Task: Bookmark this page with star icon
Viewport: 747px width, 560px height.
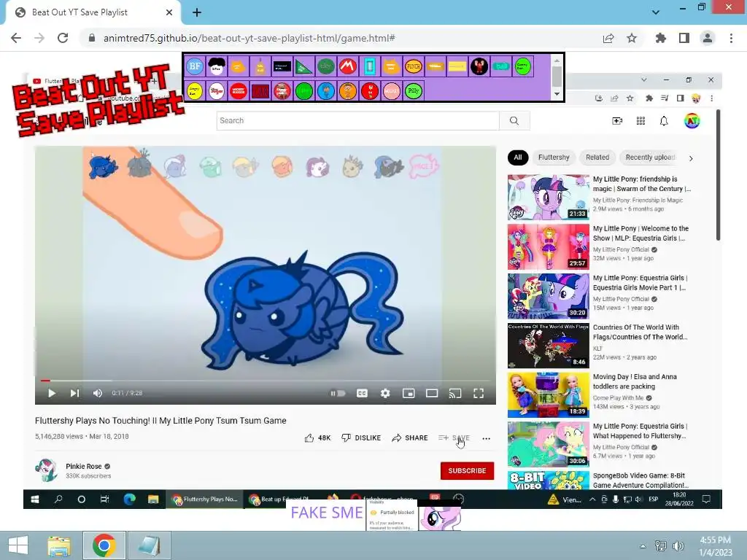Action: click(632, 38)
